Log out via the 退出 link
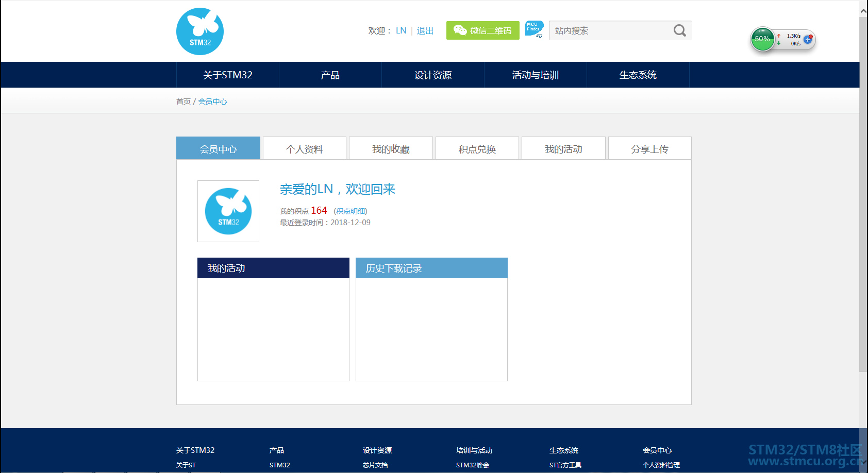Viewport: 868px width, 473px height. [x=425, y=30]
